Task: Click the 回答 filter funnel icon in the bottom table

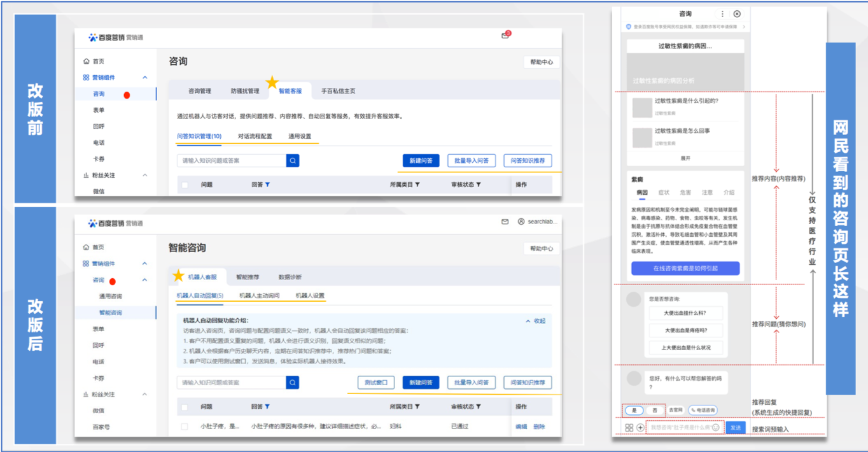Action: 267,407
